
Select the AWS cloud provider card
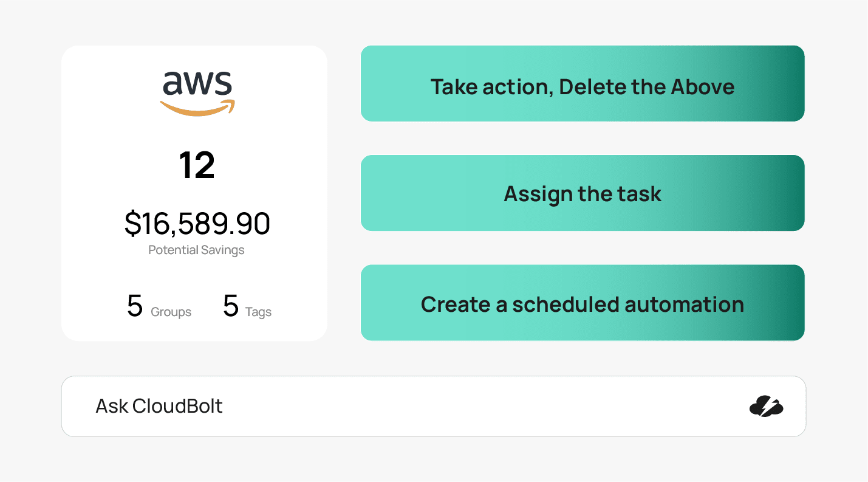click(194, 193)
